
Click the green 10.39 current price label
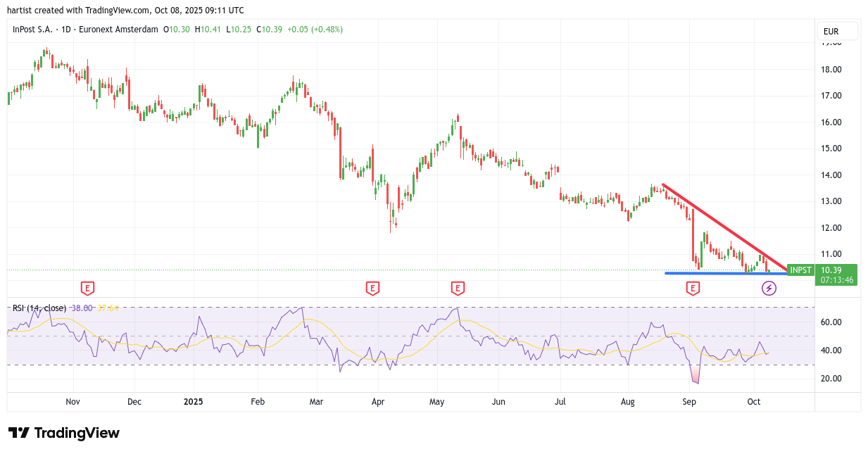[x=836, y=270]
